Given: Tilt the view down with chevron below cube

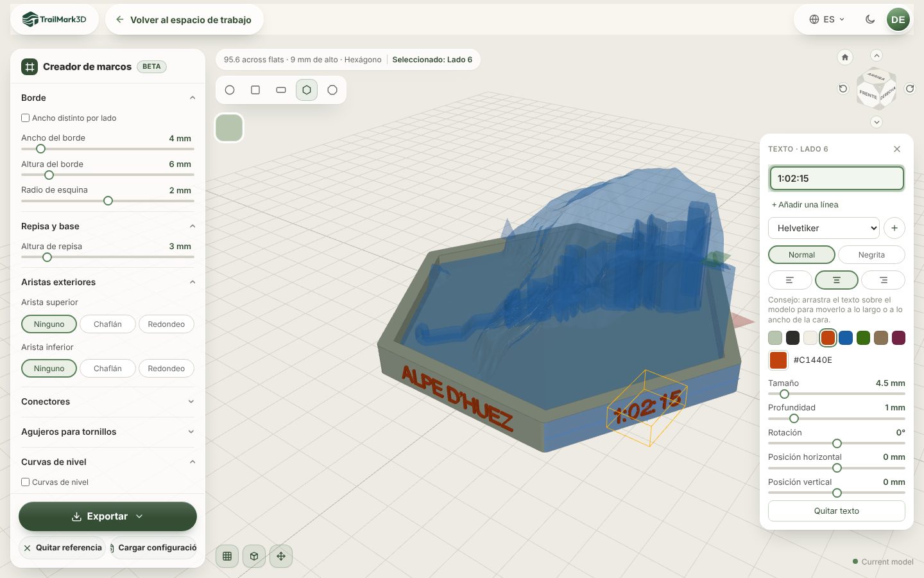Looking at the screenshot, I should (x=877, y=122).
